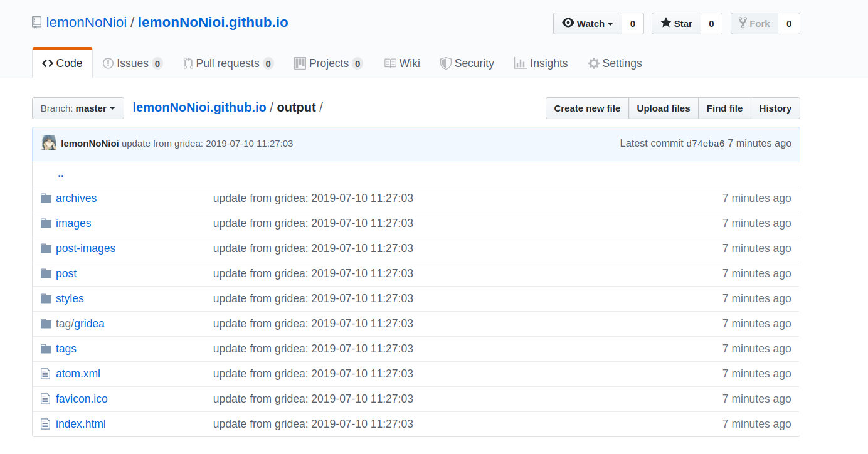Click the gear icon on the Settings tab
The width and height of the screenshot is (868, 454).
pyautogui.click(x=592, y=63)
